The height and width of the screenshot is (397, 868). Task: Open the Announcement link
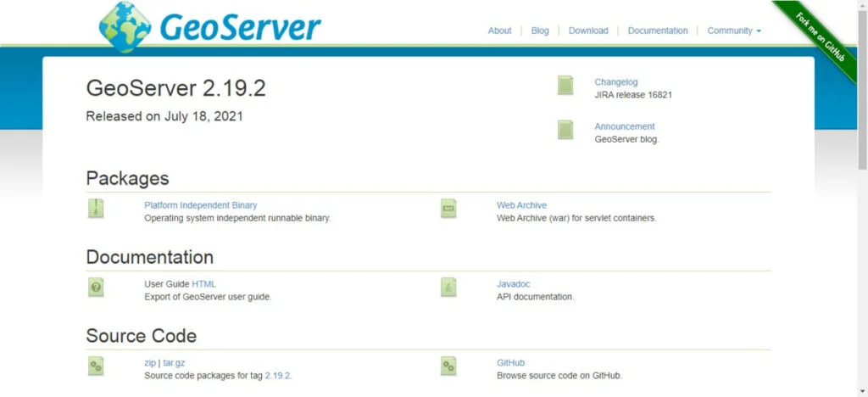(625, 126)
